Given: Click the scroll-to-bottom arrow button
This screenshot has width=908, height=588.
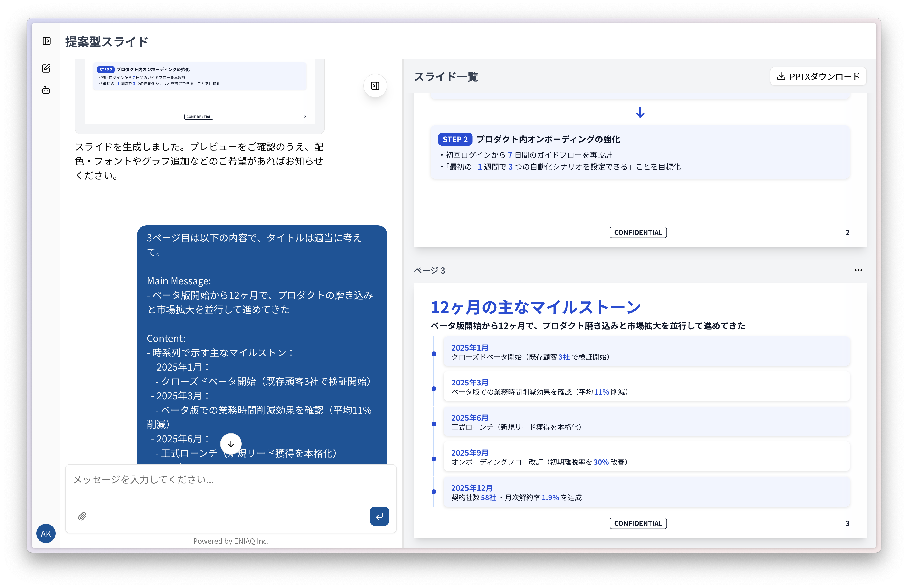Looking at the screenshot, I should (x=231, y=444).
